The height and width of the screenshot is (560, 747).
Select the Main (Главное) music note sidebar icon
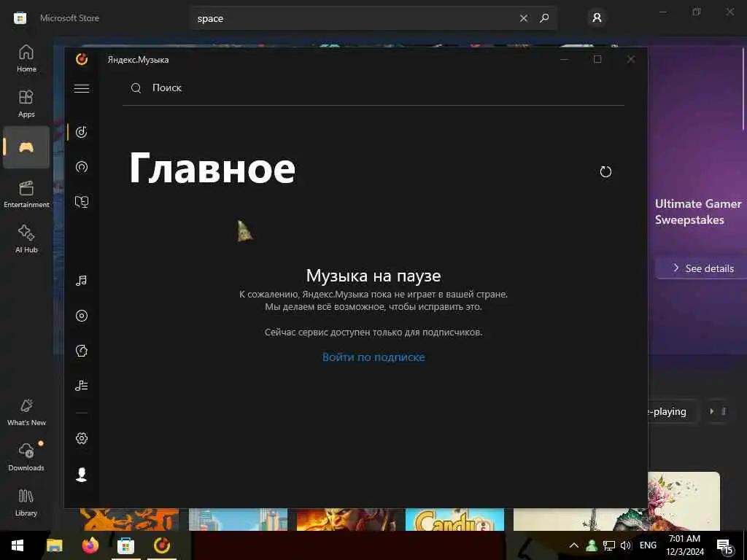[82, 132]
